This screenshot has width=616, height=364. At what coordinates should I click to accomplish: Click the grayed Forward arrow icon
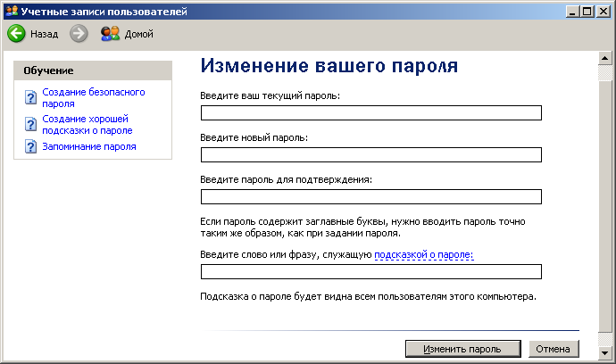tap(79, 34)
